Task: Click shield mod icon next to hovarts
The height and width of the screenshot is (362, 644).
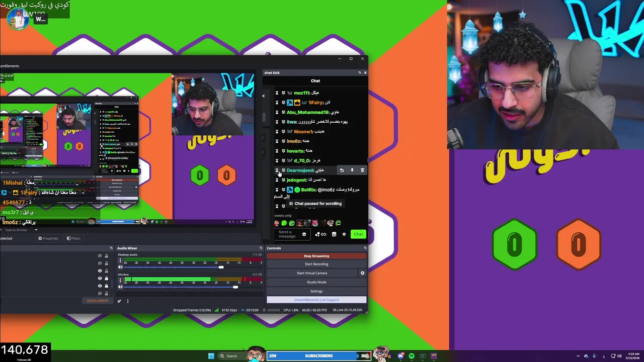Action: 283,151
